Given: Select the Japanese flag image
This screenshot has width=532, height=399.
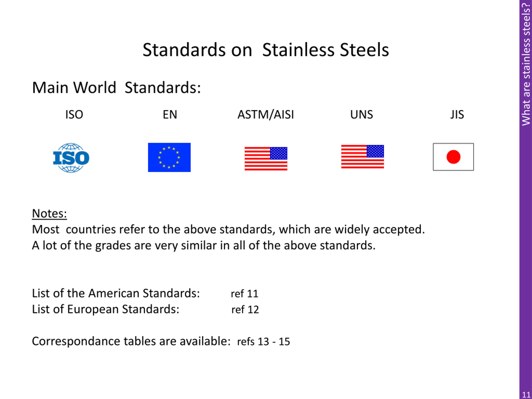Looking at the screenshot, I should click(453, 157).
